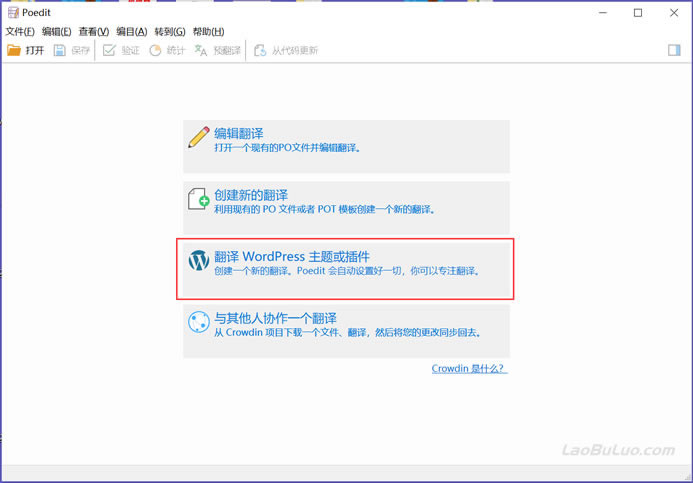Click description '打开一个现有的PO文件并编辑翻译。'
This screenshot has height=483, width=693.
point(288,148)
